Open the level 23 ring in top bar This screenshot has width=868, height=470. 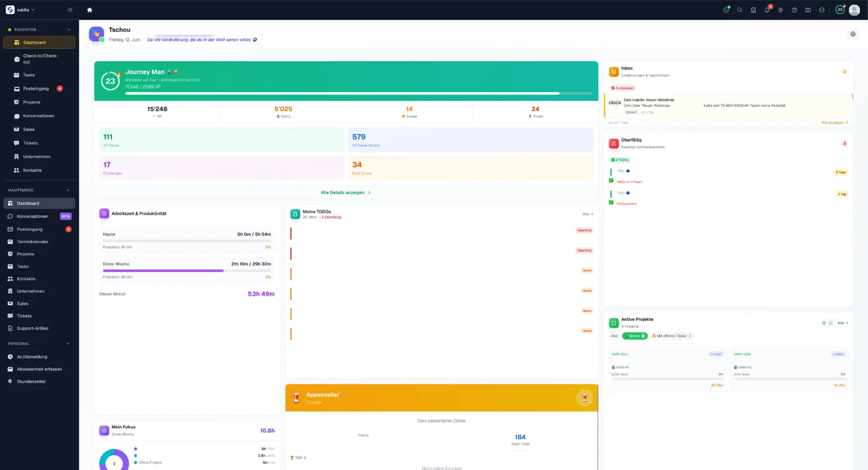tap(840, 10)
